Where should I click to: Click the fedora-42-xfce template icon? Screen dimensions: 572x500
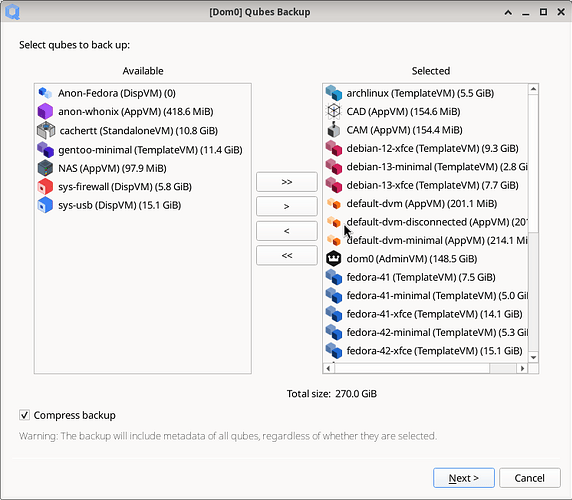[x=333, y=351]
